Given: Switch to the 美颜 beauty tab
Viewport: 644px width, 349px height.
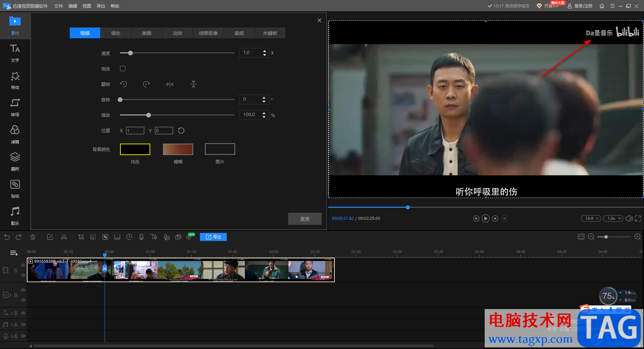Looking at the screenshot, I should [147, 33].
